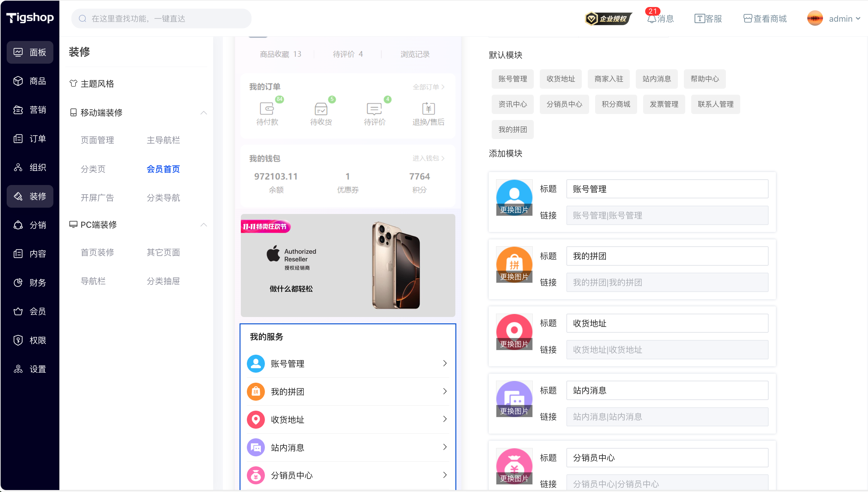Screen dimensions: 868x492
Task: Open the 导航栏 menu item
Action: 93,281
